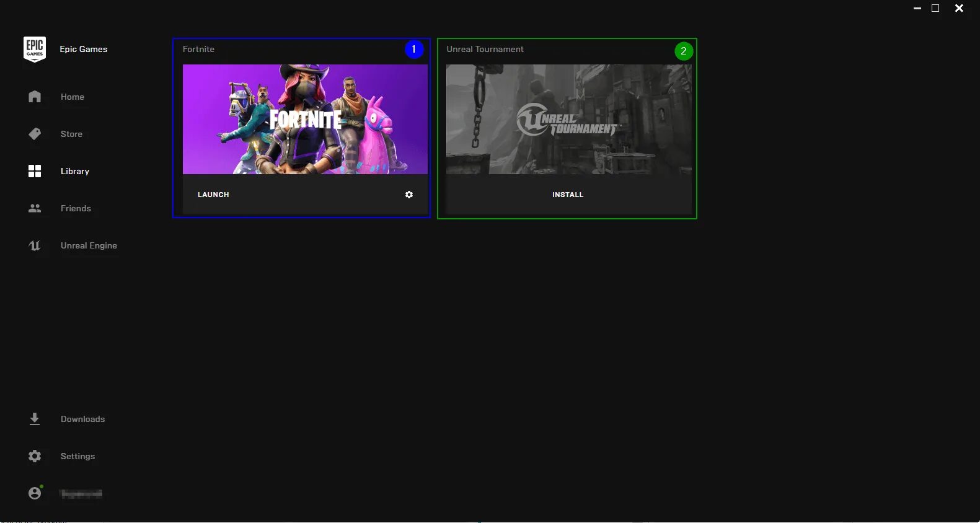This screenshot has width=980, height=523.
Task: Switch to Unreal Engine label
Action: tap(89, 245)
